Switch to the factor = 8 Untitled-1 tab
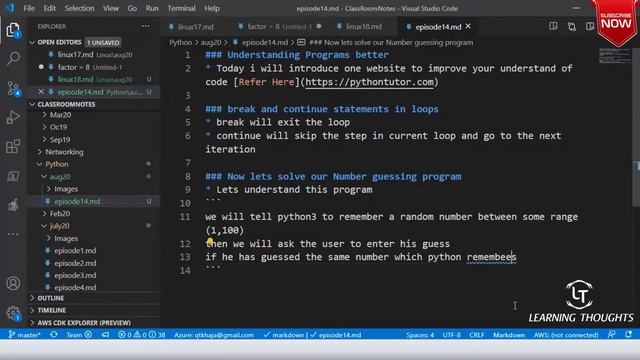The width and height of the screenshot is (640, 360). pyautogui.click(x=280, y=27)
